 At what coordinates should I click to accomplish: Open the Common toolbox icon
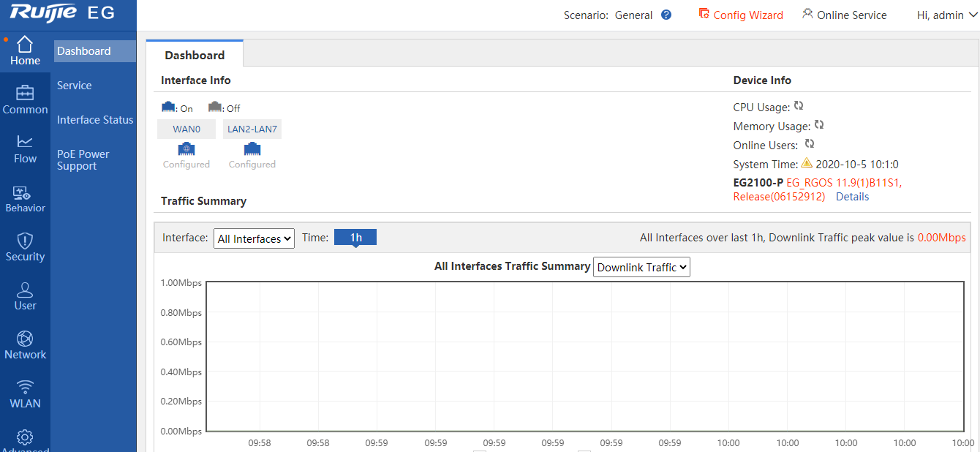[25, 93]
